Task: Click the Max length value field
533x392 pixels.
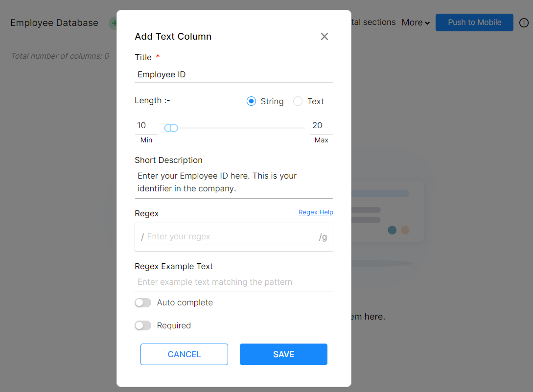Action: (321, 126)
